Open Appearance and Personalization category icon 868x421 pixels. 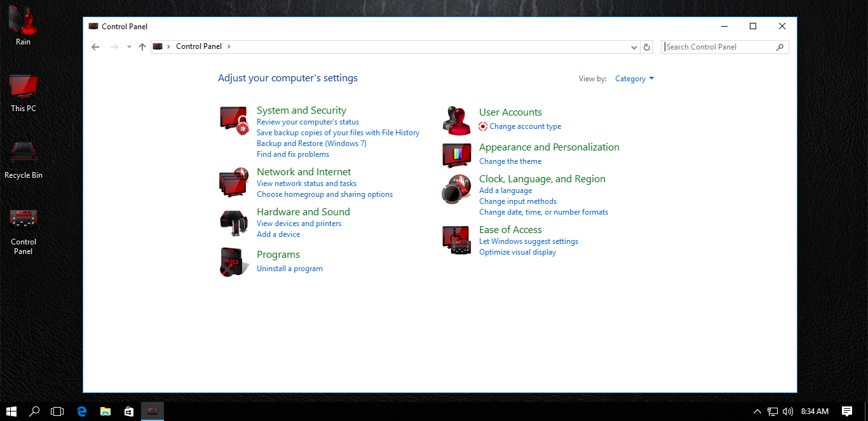[457, 155]
